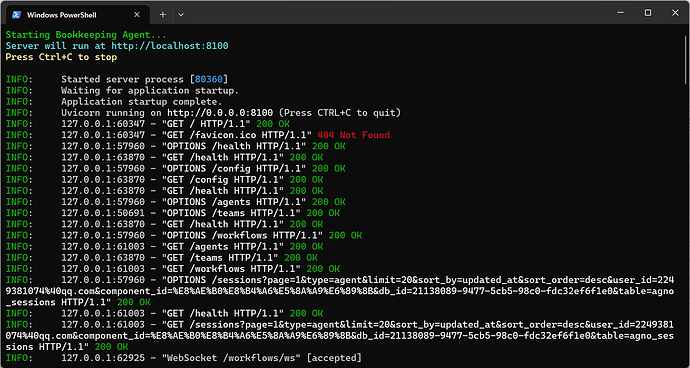
Task: Minimize the terminal window
Action: [x=620, y=13]
